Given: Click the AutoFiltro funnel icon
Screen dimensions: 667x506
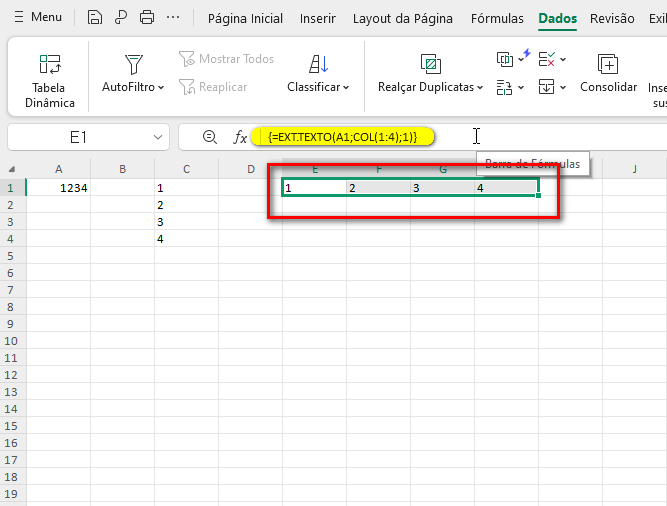Looking at the screenshot, I should [x=134, y=65].
